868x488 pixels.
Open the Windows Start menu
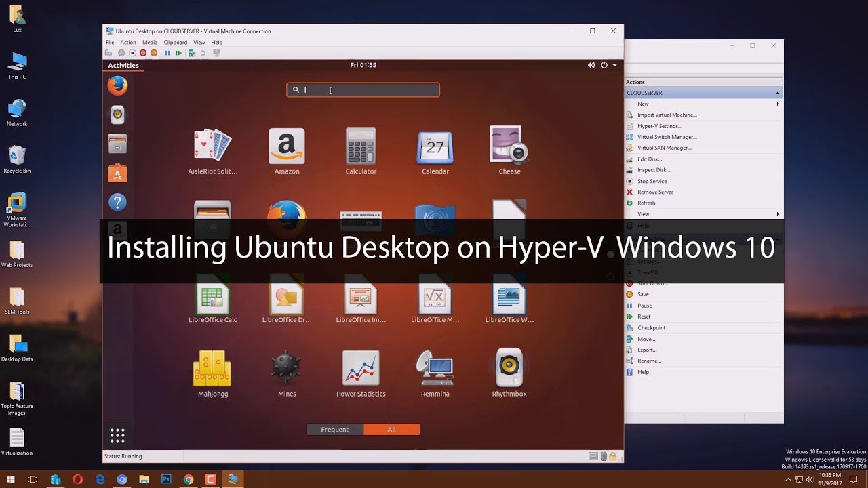pyautogui.click(x=11, y=479)
